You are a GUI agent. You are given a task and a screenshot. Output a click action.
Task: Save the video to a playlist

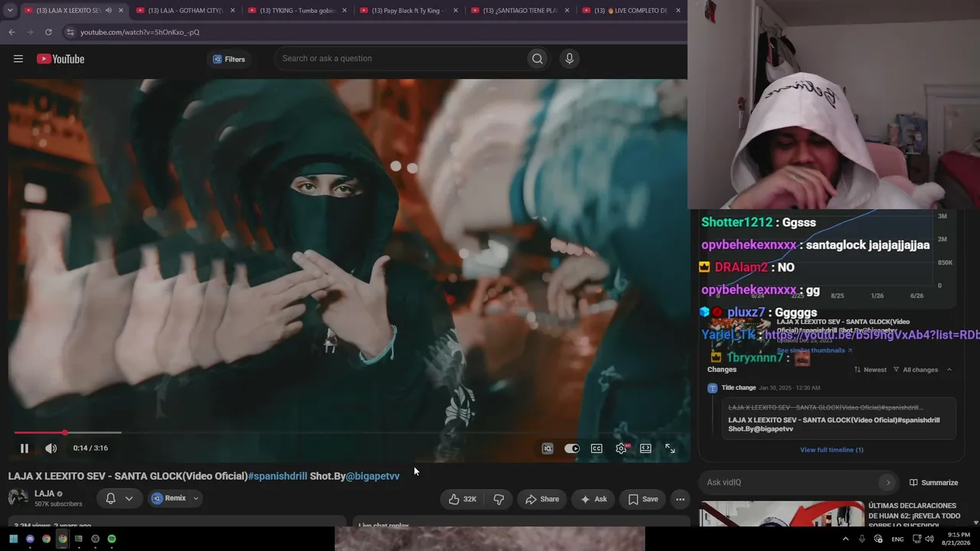[643, 499]
